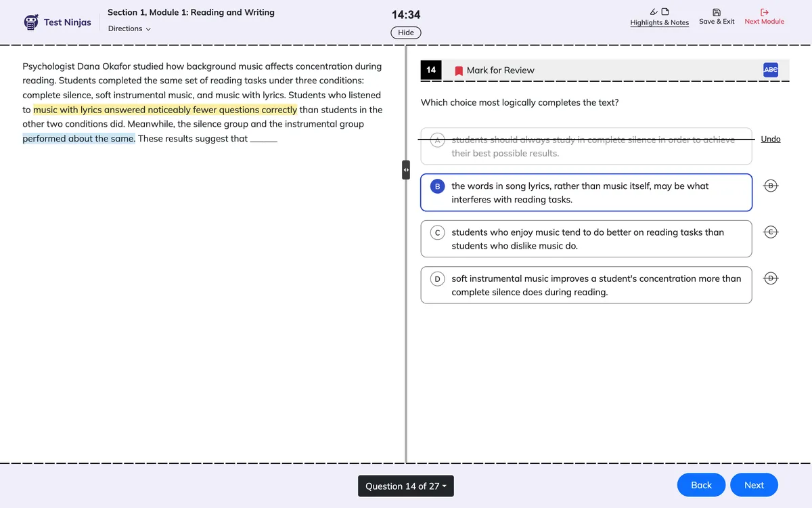Toggle the red Mark for Review bookmark
This screenshot has width=812, height=508.
tap(459, 70)
